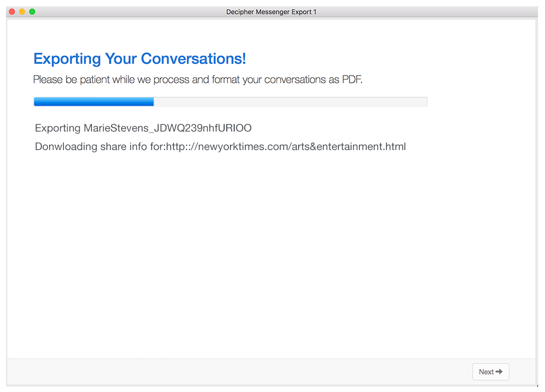Click the Next button
Image resolution: width=545 pixels, height=392 pixels.
pyautogui.click(x=491, y=371)
